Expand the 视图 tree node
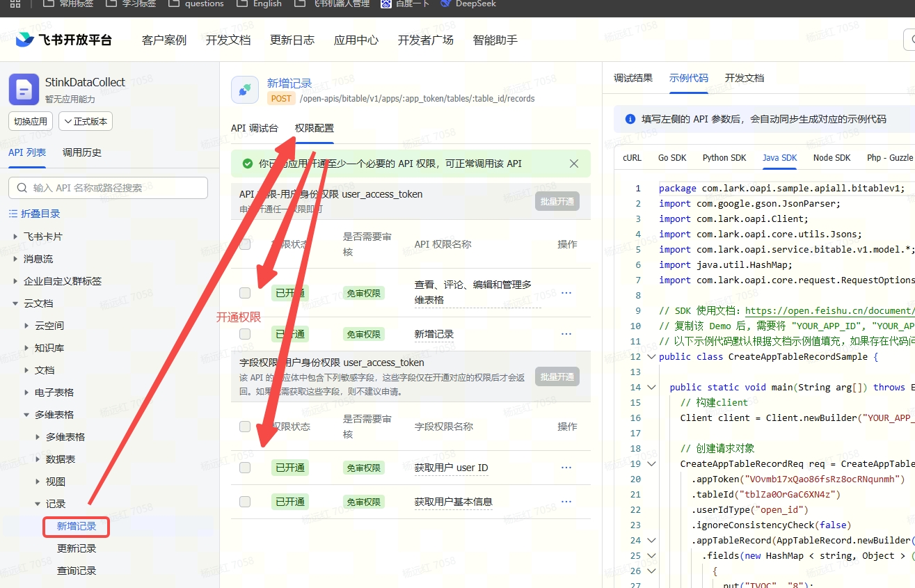Screen dimensions: 915x588 pos(38,482)
